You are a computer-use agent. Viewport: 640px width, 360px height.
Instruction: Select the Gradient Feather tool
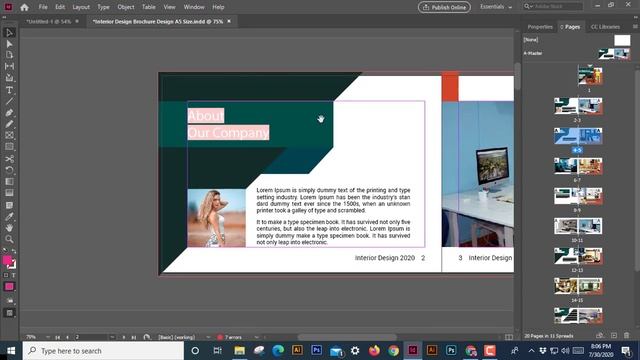click(x=9, y=193)
